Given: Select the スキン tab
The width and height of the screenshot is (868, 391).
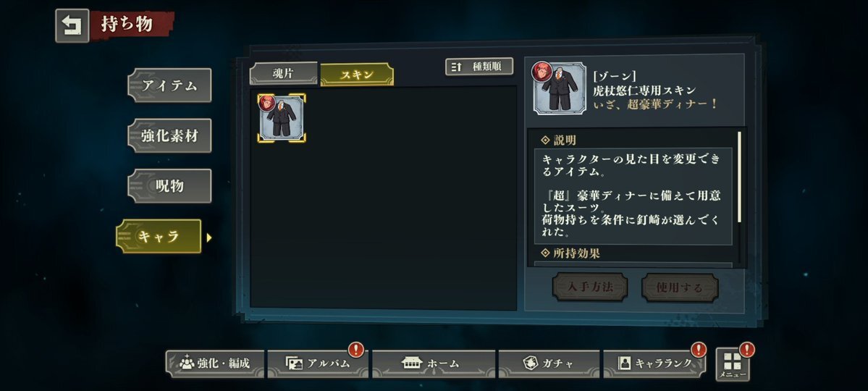Looking at the screenshot, I should (x=357, y=74).
